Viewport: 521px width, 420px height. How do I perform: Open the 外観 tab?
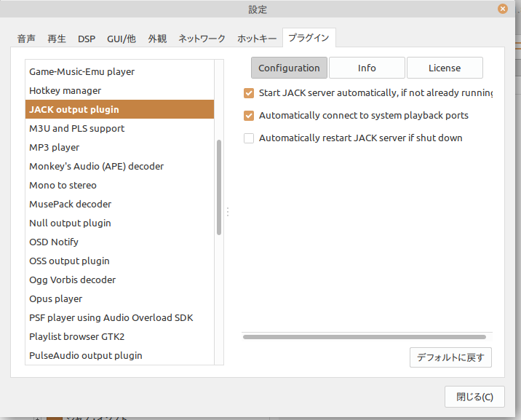coord(157,39)
